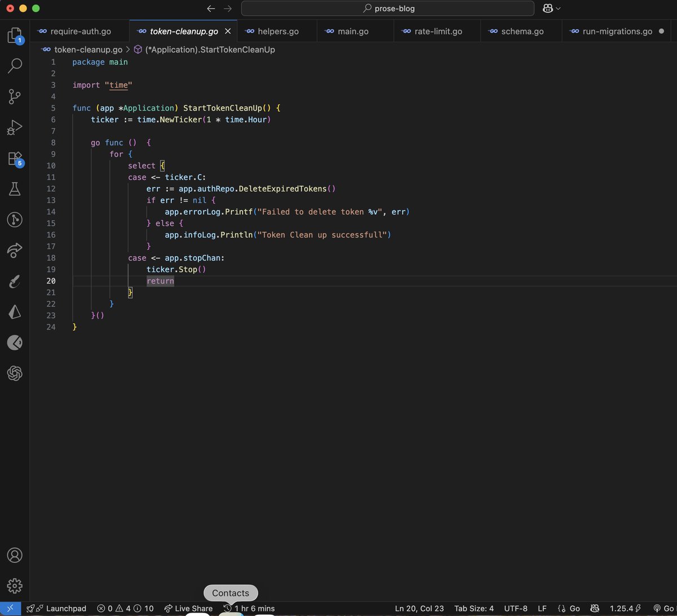
Task: Open the Copilot dropdown chevron in title bar
Action: pos(559,8)
